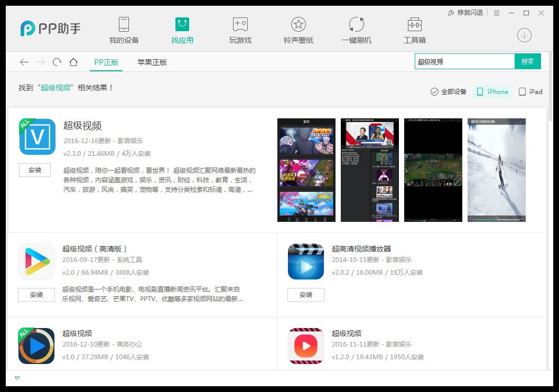559x392 pixels.
Task: Open 超级视频 v1.0 dark circular play icon
Action: pyautogui.click(x=36, y=346)
